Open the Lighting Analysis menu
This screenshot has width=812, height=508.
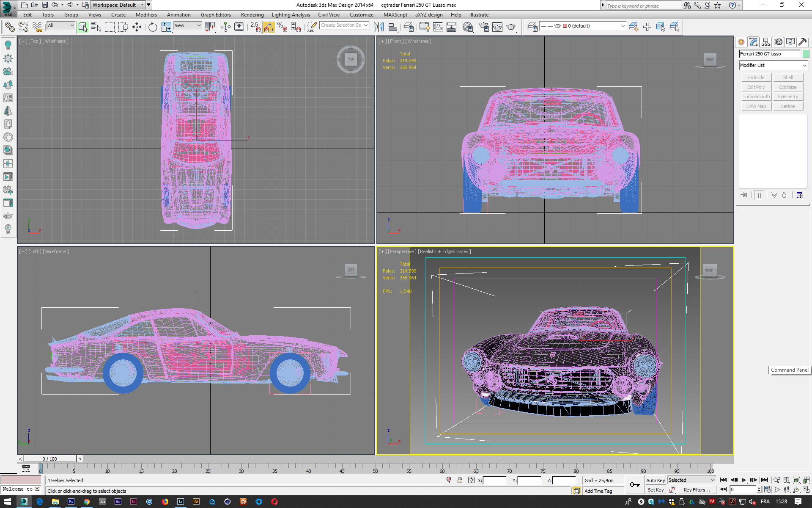tap(291, 15)
